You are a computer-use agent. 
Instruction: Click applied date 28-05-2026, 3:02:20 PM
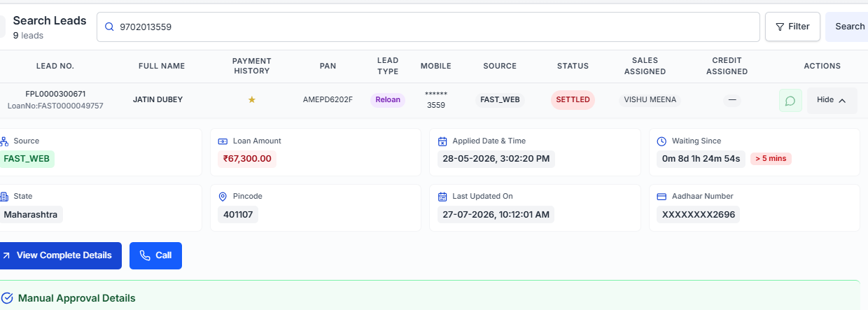tap(497, 159)
